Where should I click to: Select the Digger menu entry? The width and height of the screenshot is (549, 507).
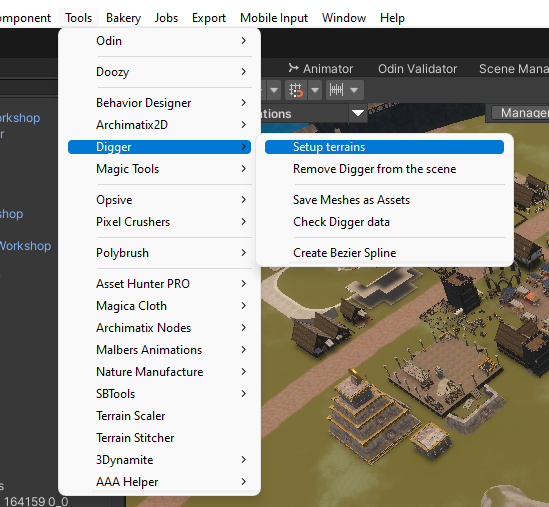point(159,147)
